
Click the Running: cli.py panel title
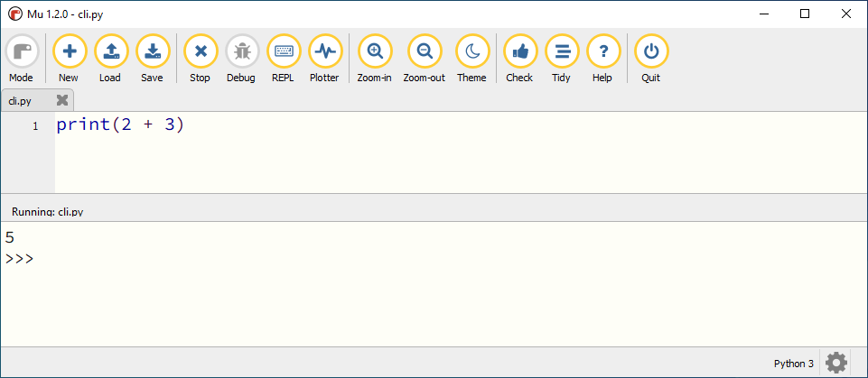pyautogui.click(x=48, y=212)
